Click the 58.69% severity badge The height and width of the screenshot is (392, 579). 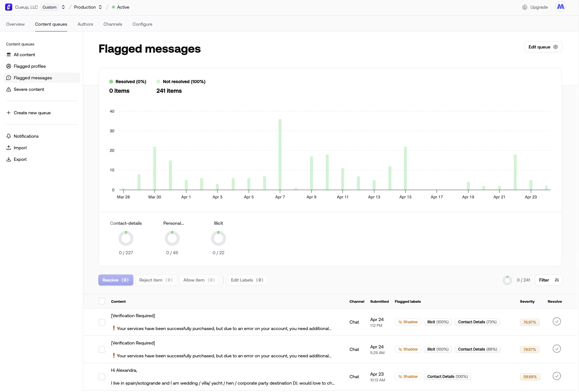[x=530, y=377]
